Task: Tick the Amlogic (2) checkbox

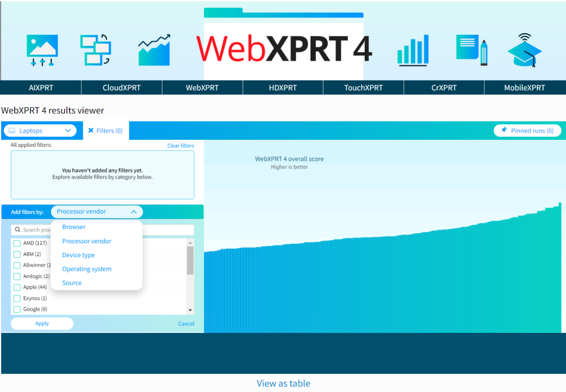Action: (x=17, y=276)
